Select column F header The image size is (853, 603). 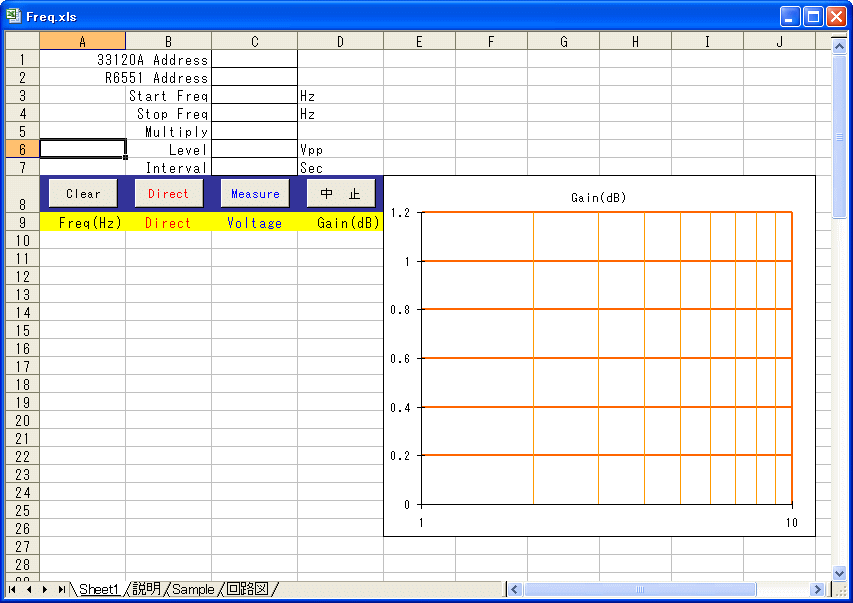tap(491, 41)
